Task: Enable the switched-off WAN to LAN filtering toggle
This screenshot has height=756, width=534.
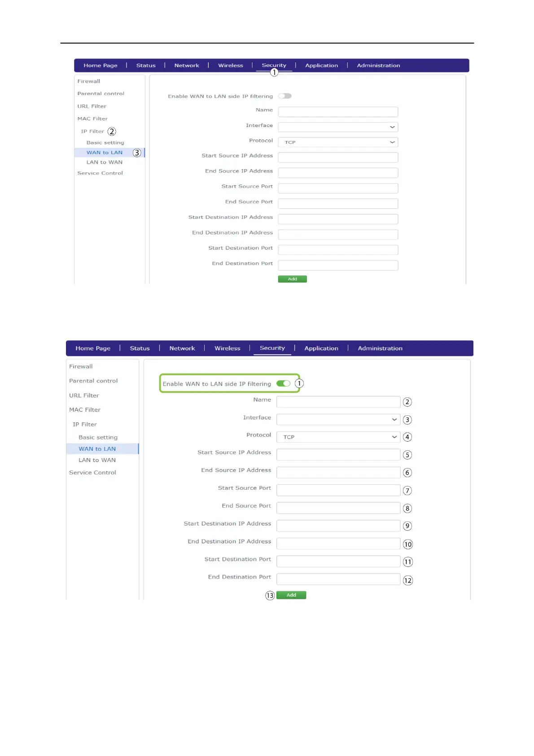Action: click(285, 96)
